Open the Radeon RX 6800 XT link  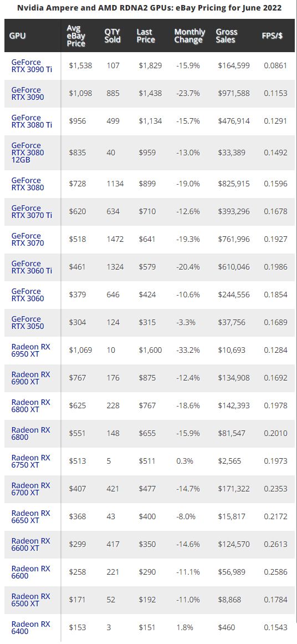[31, 406]
